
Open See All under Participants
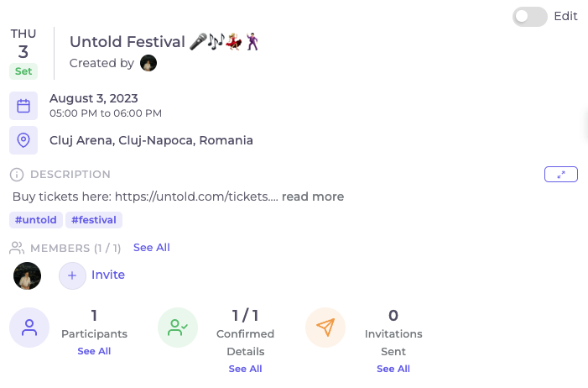pos(94,351)
